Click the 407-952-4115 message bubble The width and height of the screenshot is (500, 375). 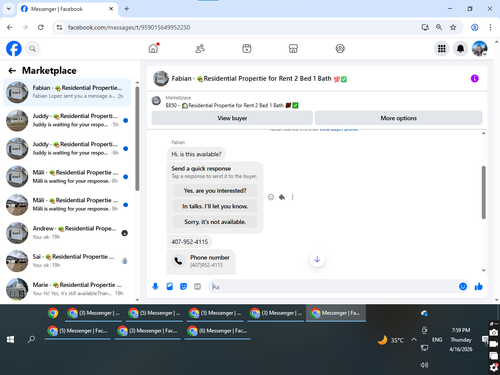[x=189, y=242]
